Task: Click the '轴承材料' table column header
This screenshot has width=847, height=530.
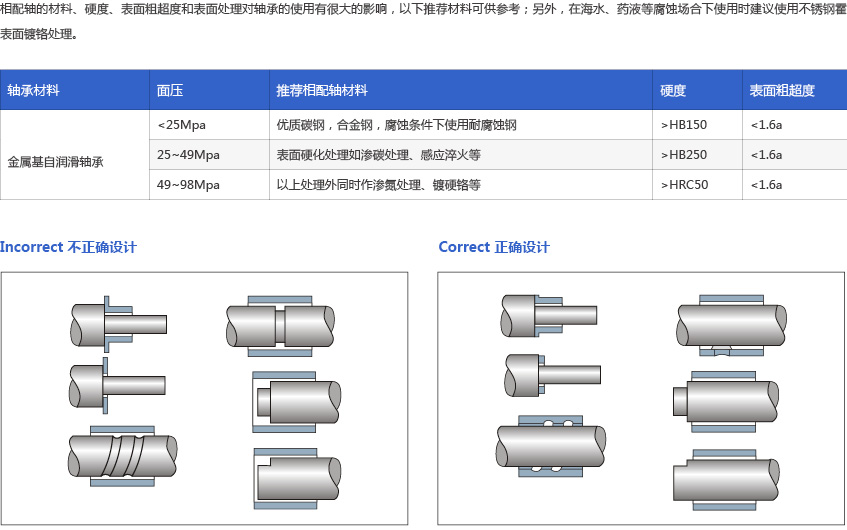Action: (x=33, y=90)
